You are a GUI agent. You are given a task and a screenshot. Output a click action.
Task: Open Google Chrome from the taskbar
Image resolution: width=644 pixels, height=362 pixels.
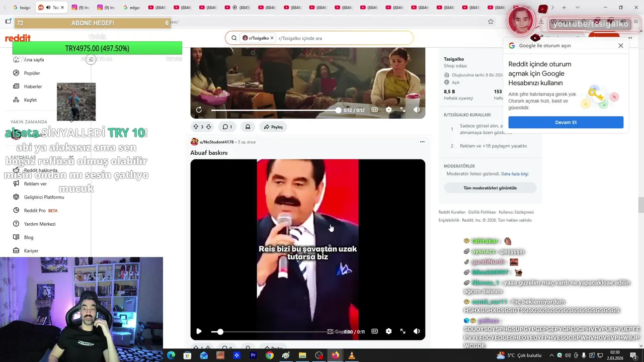pyautogui.click(x=270, y=355)
